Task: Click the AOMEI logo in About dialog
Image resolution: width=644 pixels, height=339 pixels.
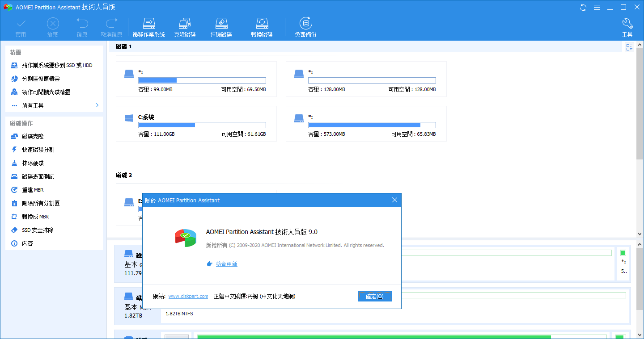Action: click(186, 237)
